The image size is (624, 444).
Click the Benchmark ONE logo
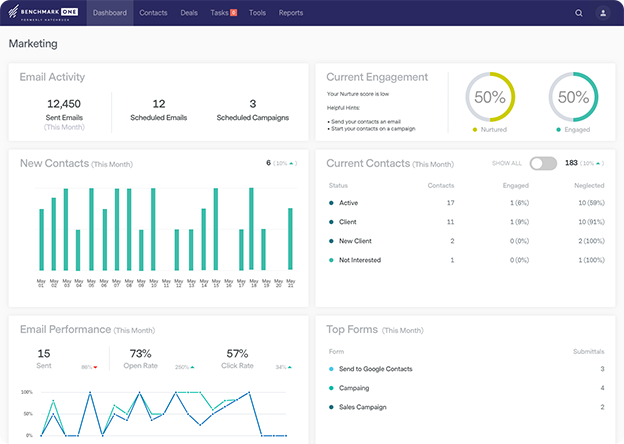[43, 13]
